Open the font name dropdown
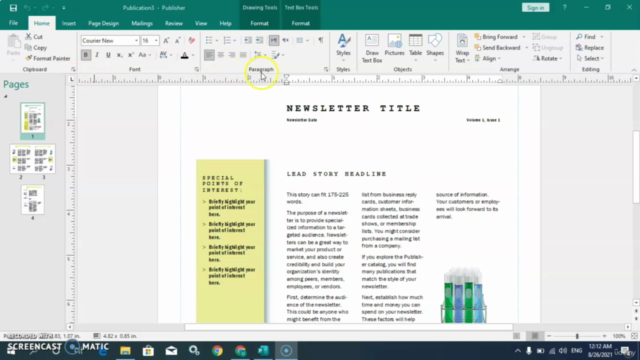Screen dimensions: 640x360 [136, 40]
